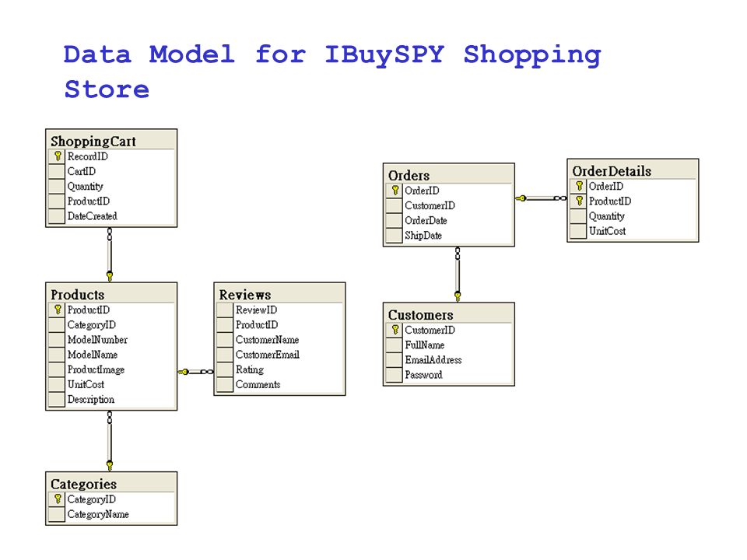Click the Products-to-Reviews relationship connector
The image size is (747, 560).
point(195,372)
